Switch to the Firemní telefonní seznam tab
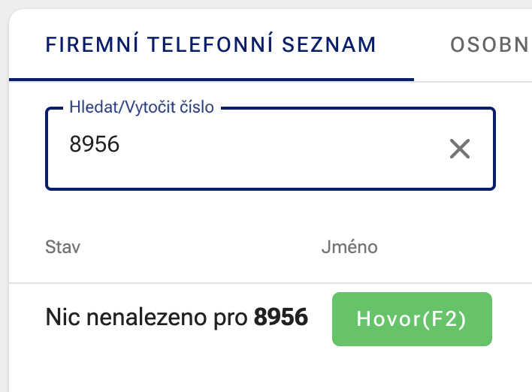Viewport: 532px width, 392px height. 210,45
